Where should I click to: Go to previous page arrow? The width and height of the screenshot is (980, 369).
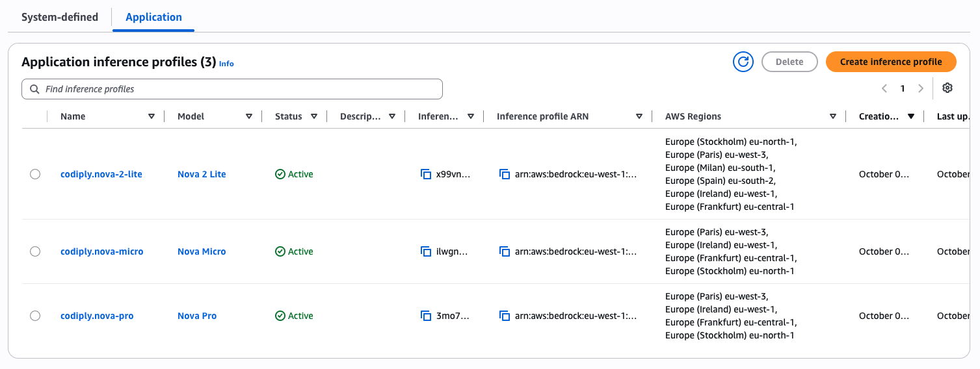(884, 88)
